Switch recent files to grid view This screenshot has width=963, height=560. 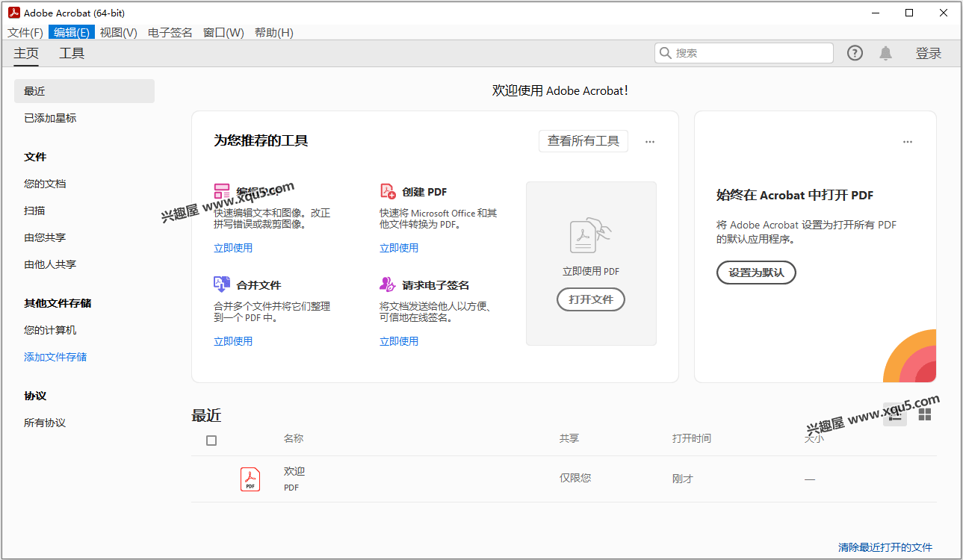pos(925,414)
